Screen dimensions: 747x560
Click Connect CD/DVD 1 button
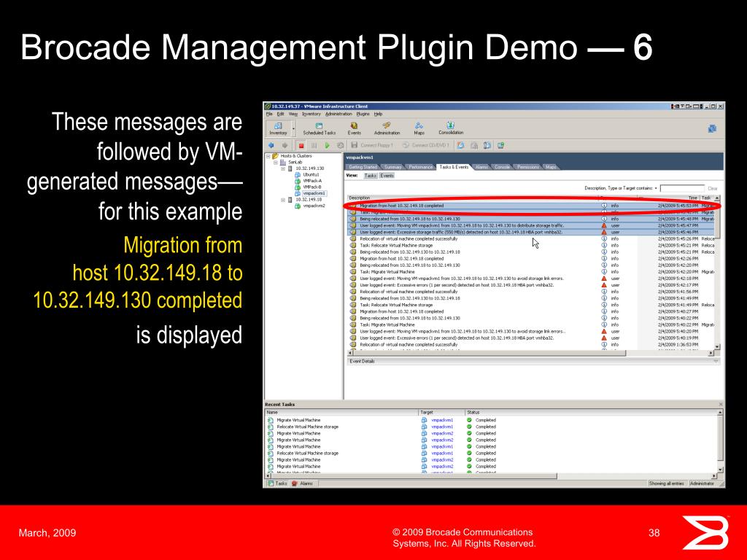(x=425, y=145)
